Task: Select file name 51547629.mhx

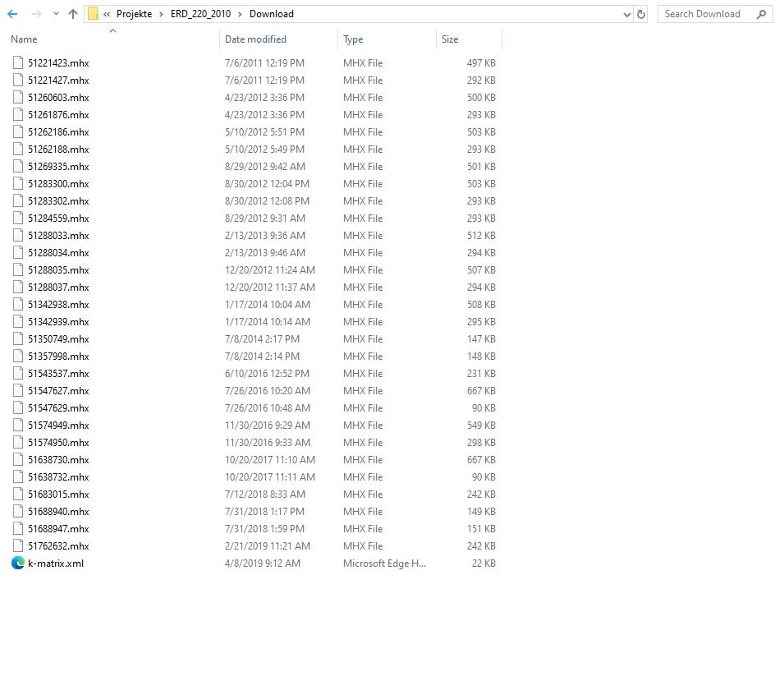Action: 58,407
